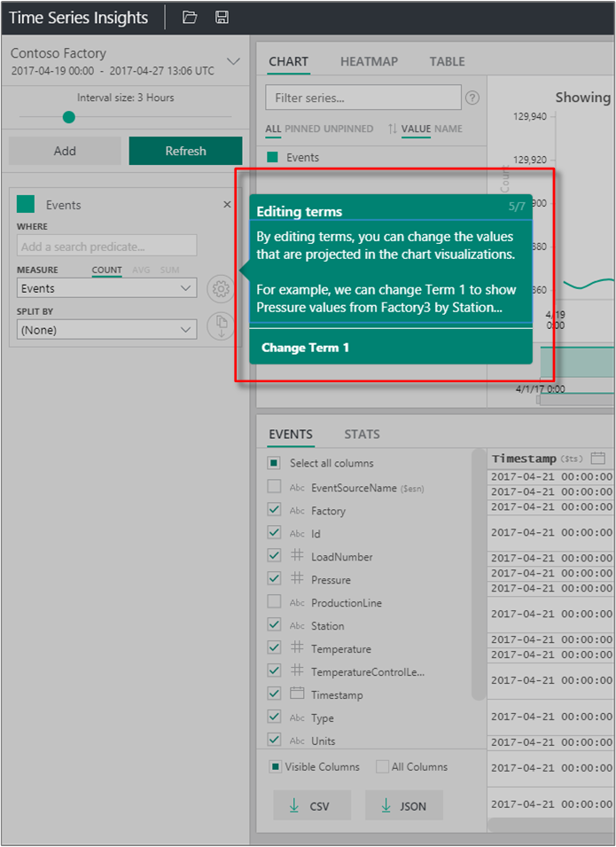The image size is (616, 847).
Task: Click the calendar icon beside Timestamp column
Action: point(297,693)
